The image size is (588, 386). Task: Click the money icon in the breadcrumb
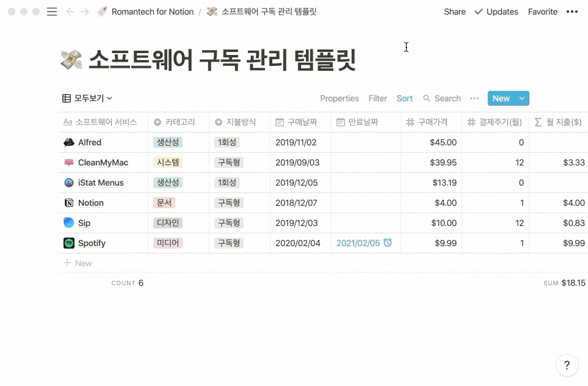212,12
